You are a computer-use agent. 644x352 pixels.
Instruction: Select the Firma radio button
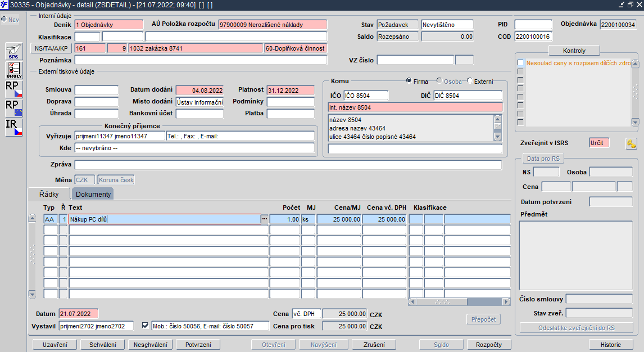point(409,80)
